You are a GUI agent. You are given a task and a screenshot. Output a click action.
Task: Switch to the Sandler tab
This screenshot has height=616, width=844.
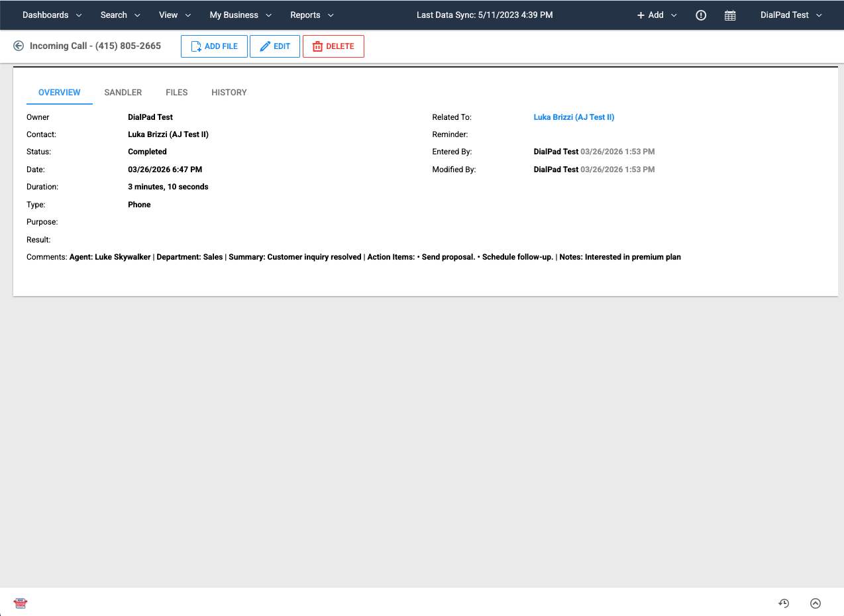pos(123,93)
